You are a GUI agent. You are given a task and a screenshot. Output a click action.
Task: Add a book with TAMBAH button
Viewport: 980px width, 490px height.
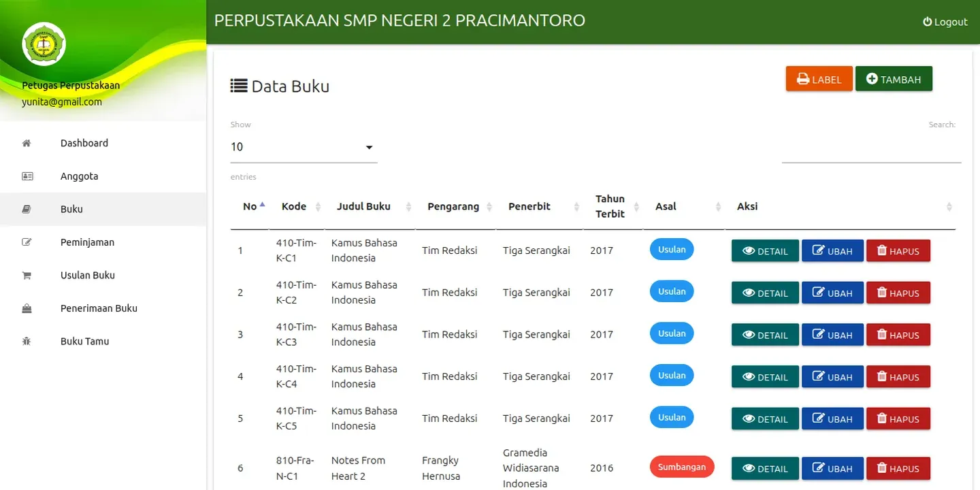tap(894, 79)
